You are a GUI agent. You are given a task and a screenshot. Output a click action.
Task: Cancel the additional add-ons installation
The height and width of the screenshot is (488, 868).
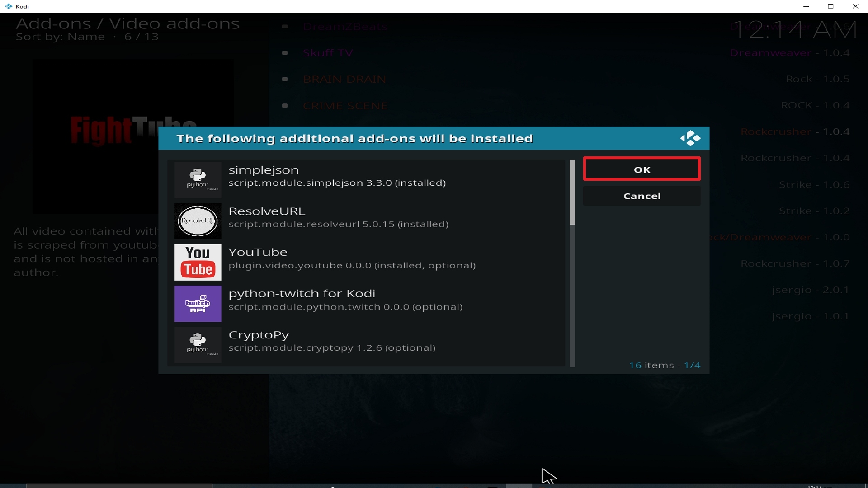[642, 196]
